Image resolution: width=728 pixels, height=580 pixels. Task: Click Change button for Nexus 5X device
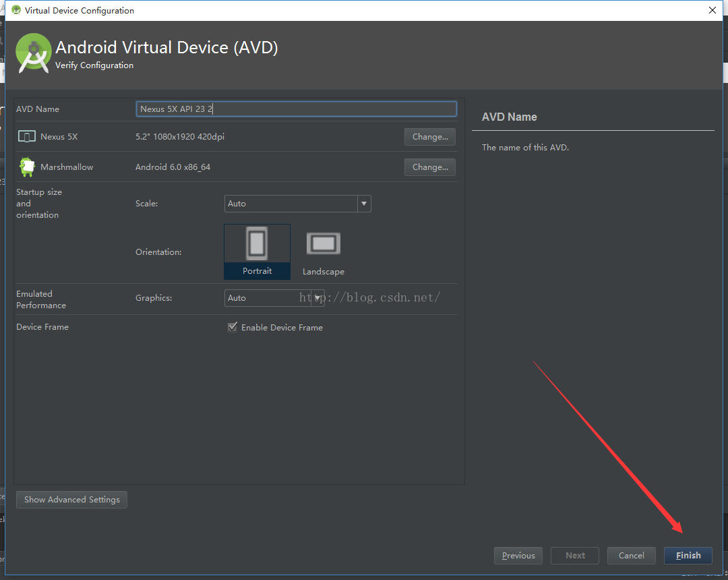(x=430, y=136)
